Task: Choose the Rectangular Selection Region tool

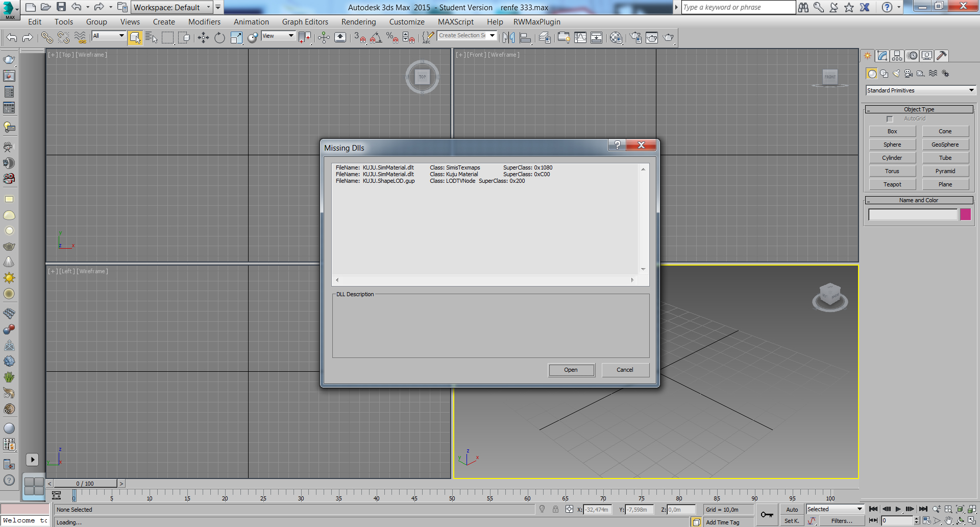Action: click(168, 37)
